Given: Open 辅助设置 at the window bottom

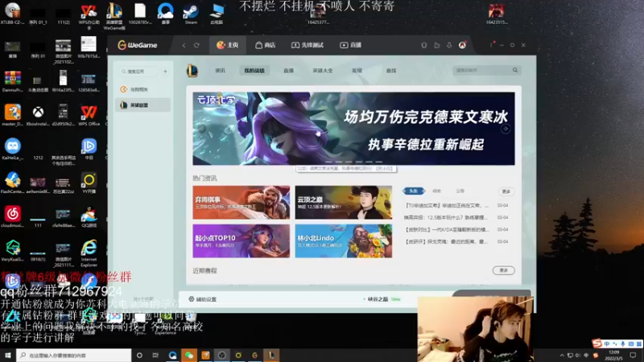Looking at the screenshot, I should 203,299.
